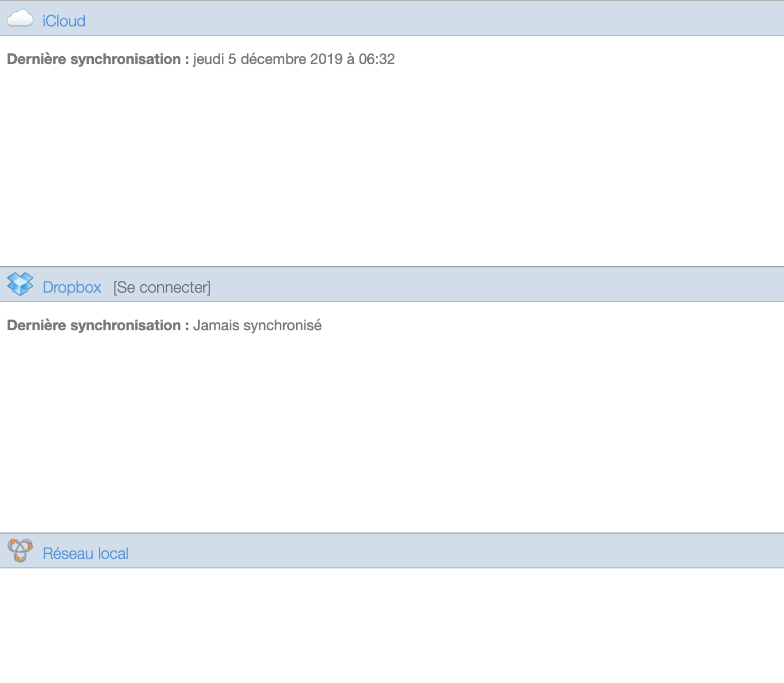Click the décembre 2019 text in the iCloud sync date
Viewport: 784px width, 683px height.
tap(291, 59)
